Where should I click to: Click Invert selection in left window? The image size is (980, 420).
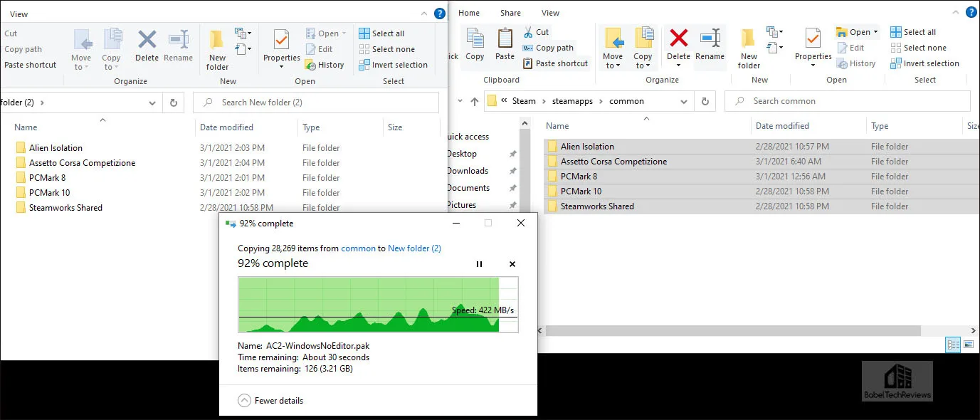pos(394,65)
